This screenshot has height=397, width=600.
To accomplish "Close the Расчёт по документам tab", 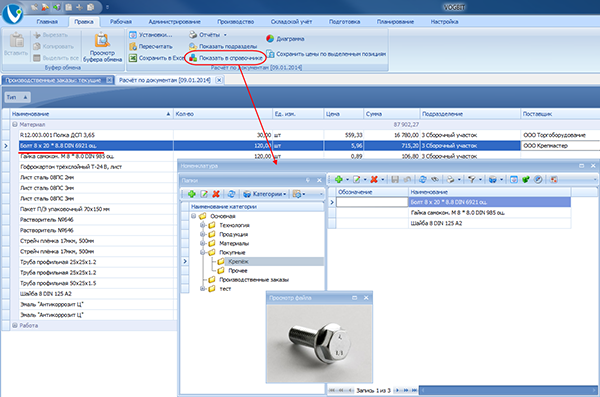I will pos(219,80).
